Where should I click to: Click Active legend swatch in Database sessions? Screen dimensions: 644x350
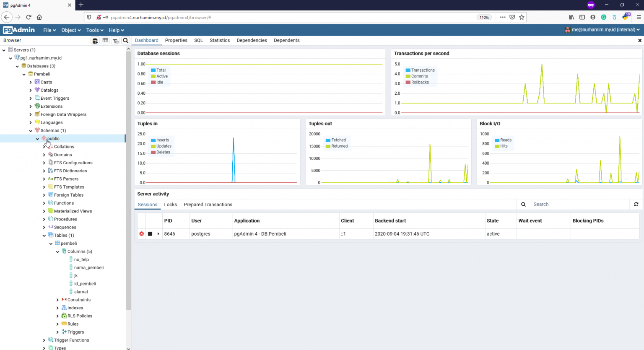(x=153, y=76)
